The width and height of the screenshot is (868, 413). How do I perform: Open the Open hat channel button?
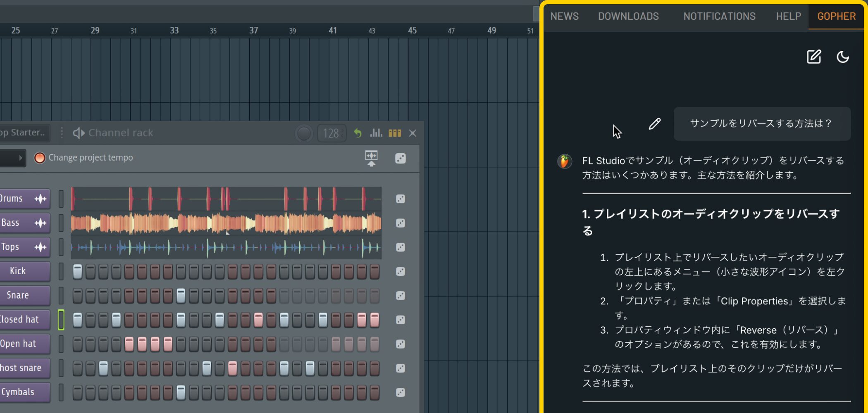click(25, 344)
